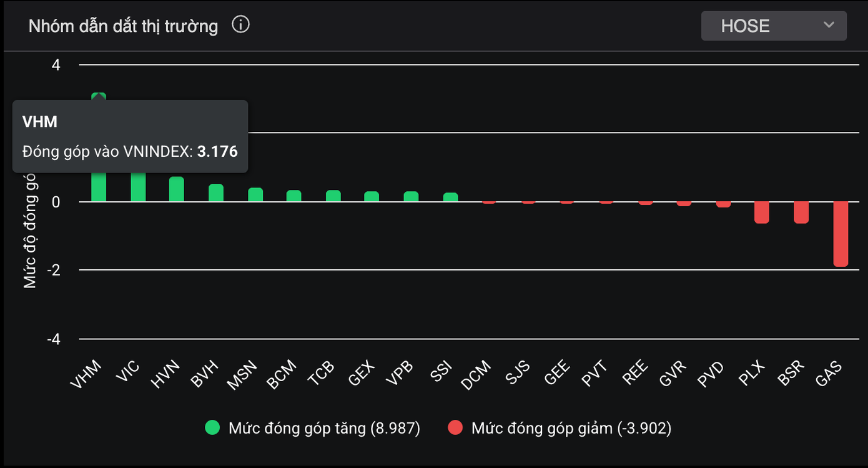The width and height of the screenshot is (868, 468).
Task: Select the GAS red bar
Action: (x=841, y=234)
